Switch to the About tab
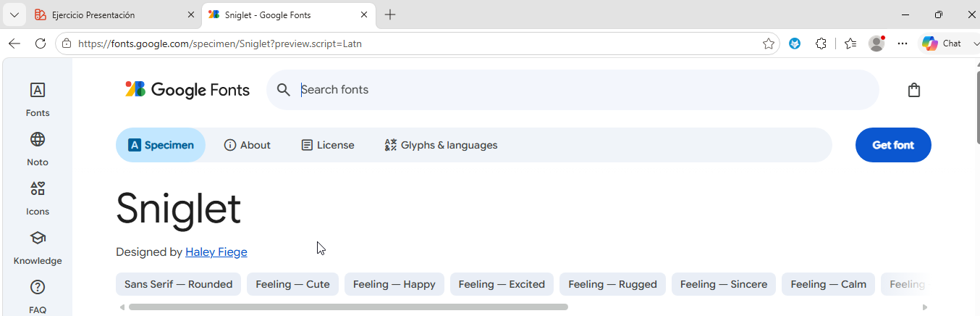The height and width of the screenshot is (316, 980). [248, 145]
